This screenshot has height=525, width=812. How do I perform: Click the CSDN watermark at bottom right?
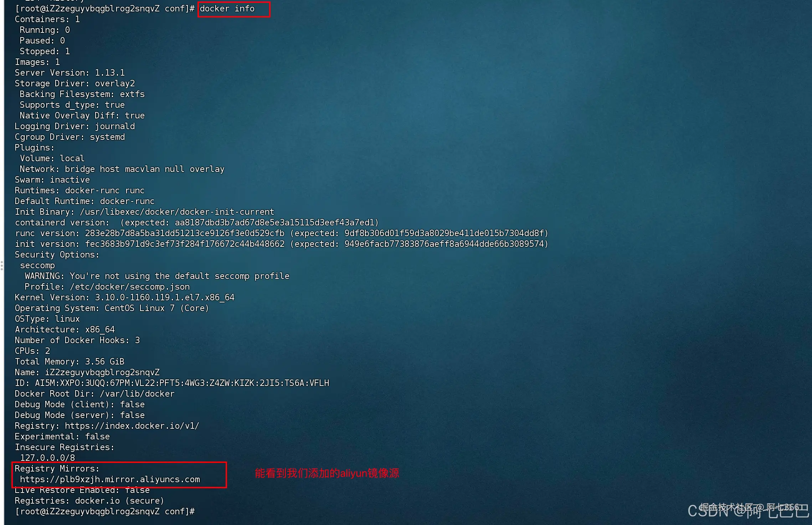tap(749, 511)
